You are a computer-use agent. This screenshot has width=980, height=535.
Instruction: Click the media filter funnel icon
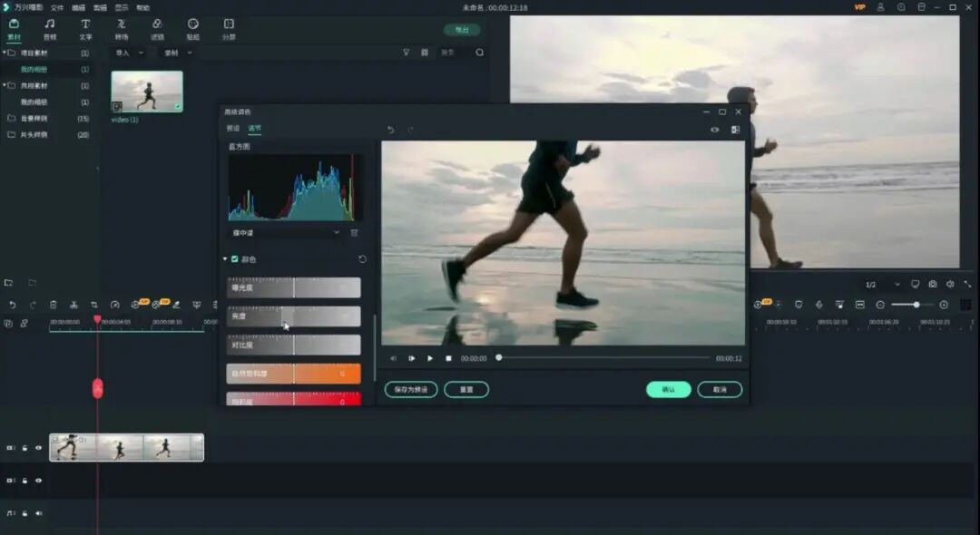pos(407,53)
